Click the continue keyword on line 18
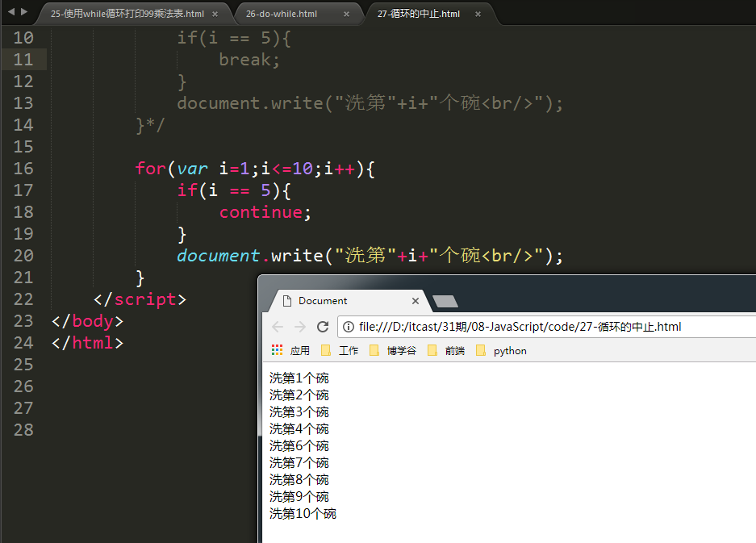This screenshot has width=756, height=543. click(x=261, y=212)
